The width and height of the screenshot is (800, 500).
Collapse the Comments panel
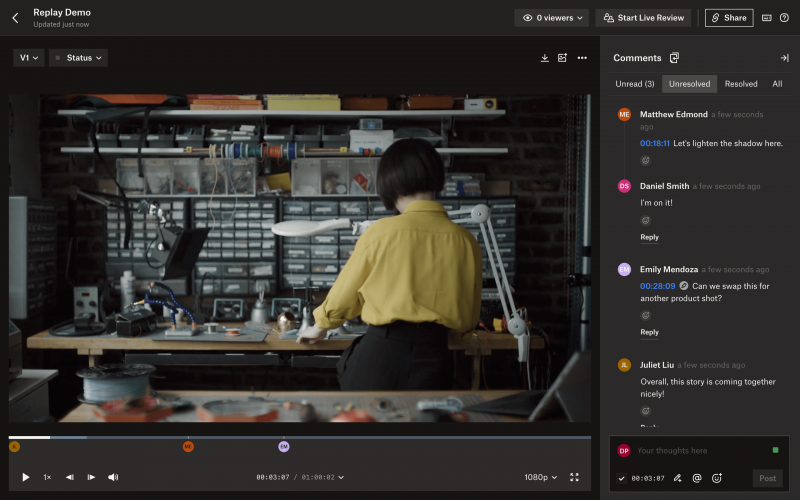coord(784,58)
